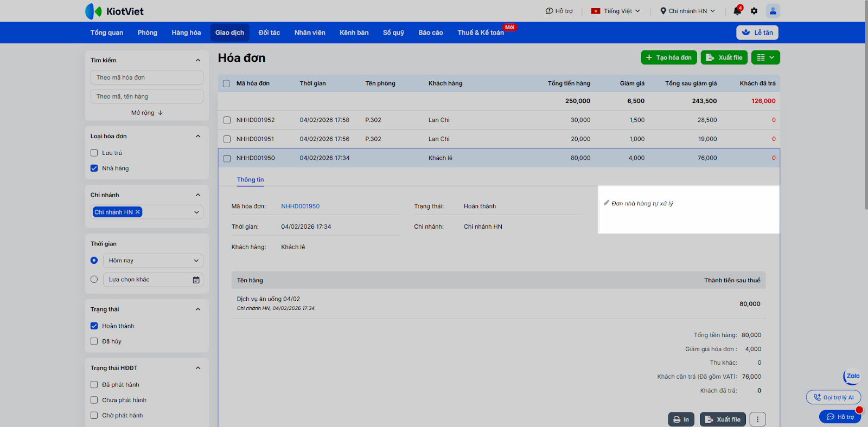Select invoice NHHD001951 checkbox
The image size is (868, 427).
[x=227, y=139]
